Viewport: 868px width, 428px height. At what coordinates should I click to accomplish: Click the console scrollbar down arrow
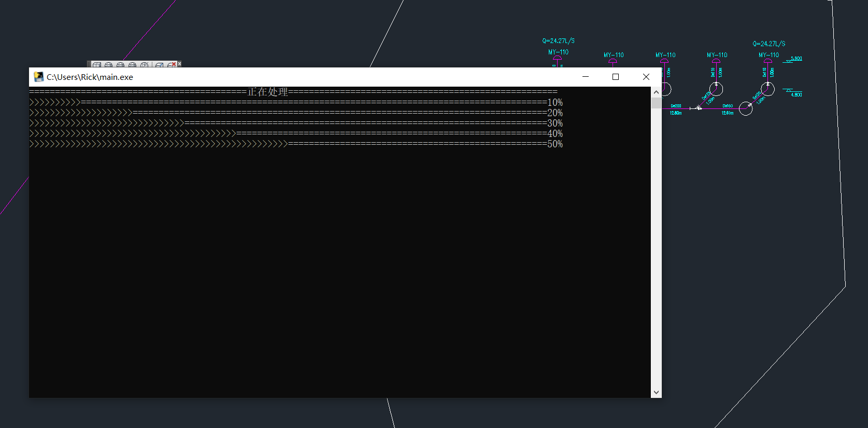pyautogui.click(x=656, y=392)
